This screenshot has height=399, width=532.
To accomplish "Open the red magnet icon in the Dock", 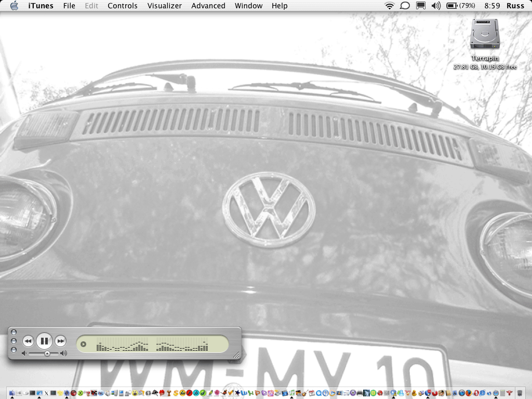I will coord(435,393).
